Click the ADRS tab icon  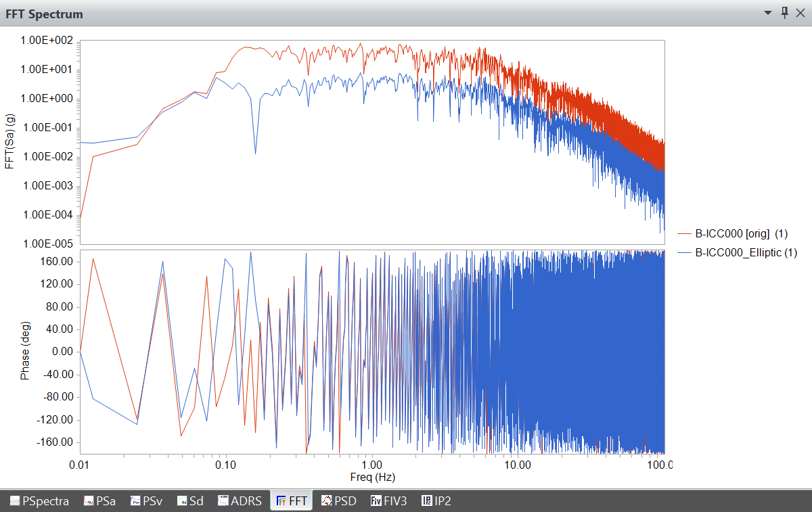pos(223,501)
